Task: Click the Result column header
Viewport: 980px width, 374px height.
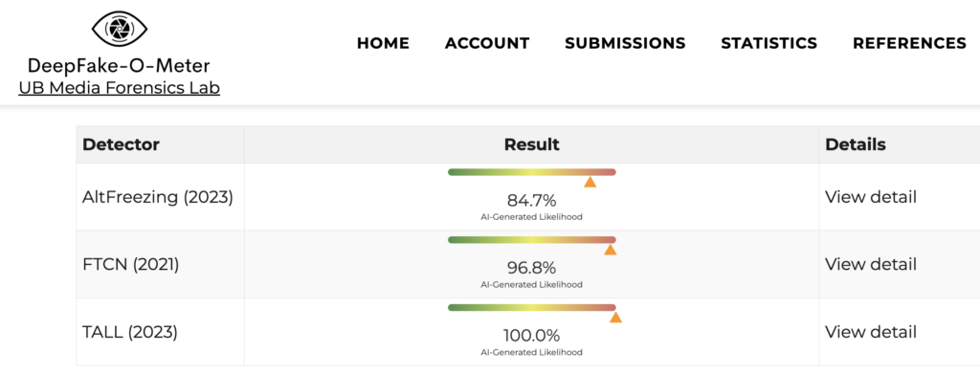Action: tap(532, 144)
